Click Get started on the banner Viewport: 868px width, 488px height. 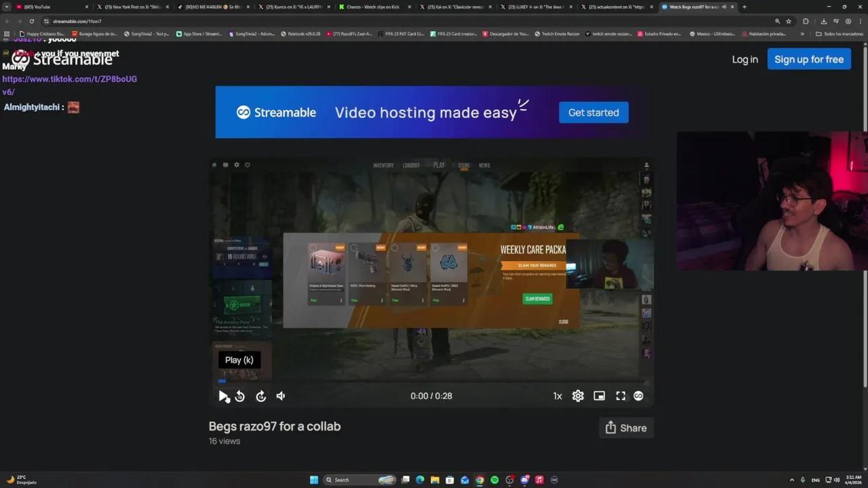[x=593, y=113]
